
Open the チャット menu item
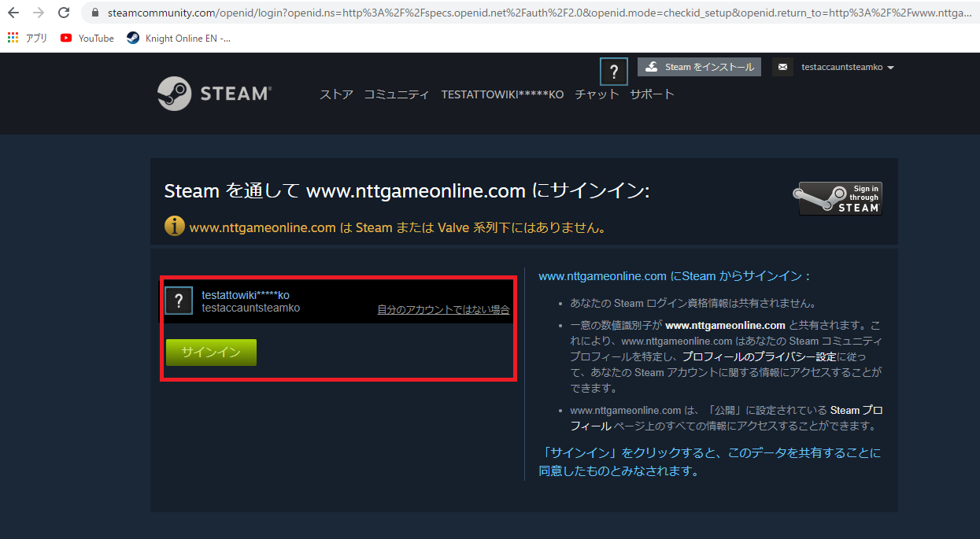point(597,94)
